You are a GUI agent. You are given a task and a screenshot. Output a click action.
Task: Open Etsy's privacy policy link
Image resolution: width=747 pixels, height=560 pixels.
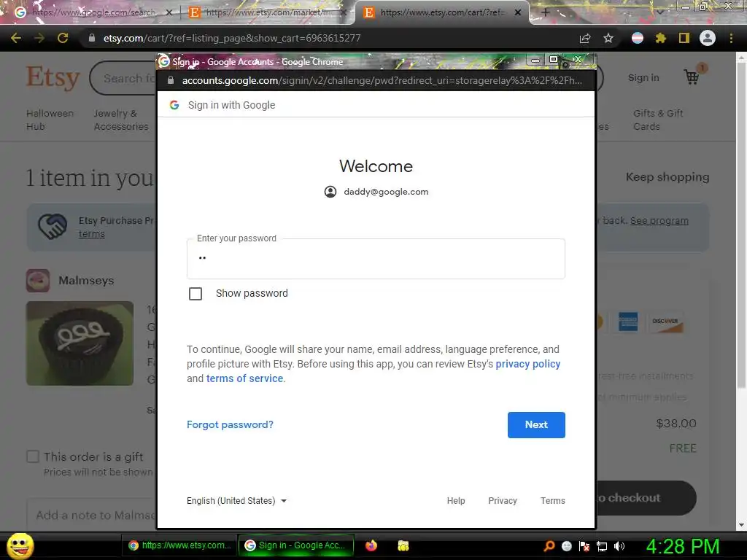(x=528, y=364)
